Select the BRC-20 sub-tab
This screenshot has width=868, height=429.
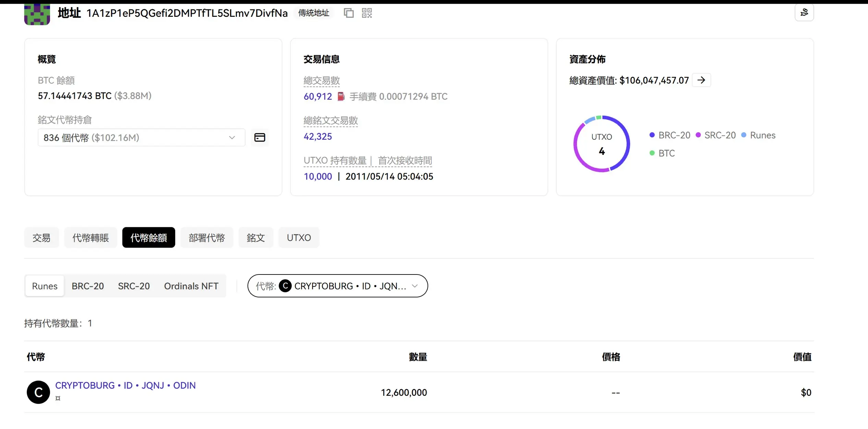click(x=88, y=286)
